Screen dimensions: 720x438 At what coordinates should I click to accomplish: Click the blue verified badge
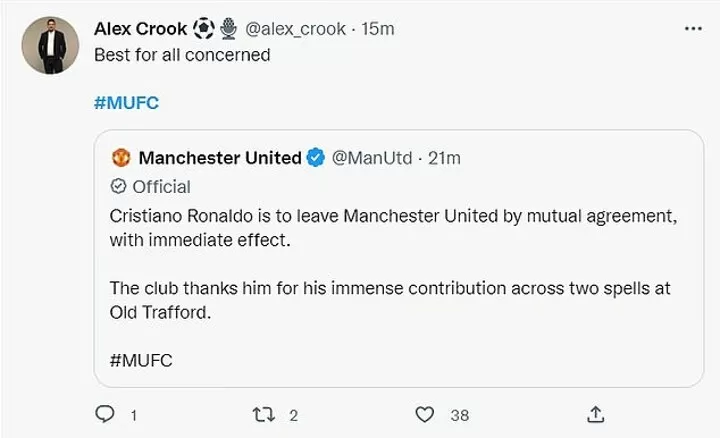point(315,158)
